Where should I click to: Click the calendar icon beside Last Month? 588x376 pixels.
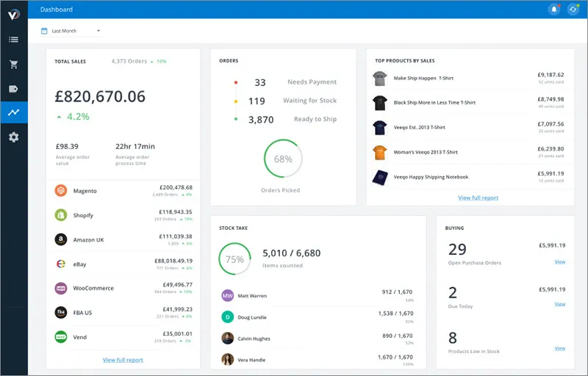(x=44, y=31)
